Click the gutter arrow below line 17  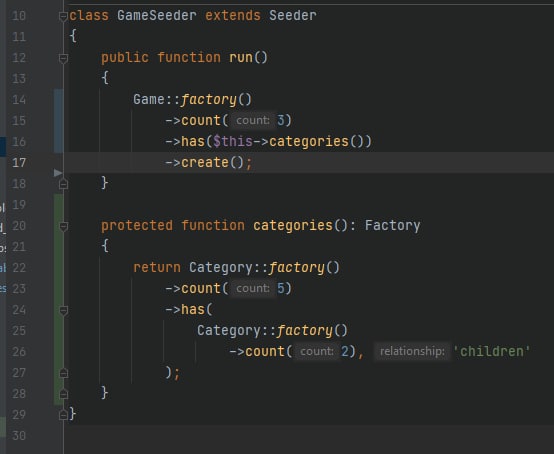coord(58,173)
